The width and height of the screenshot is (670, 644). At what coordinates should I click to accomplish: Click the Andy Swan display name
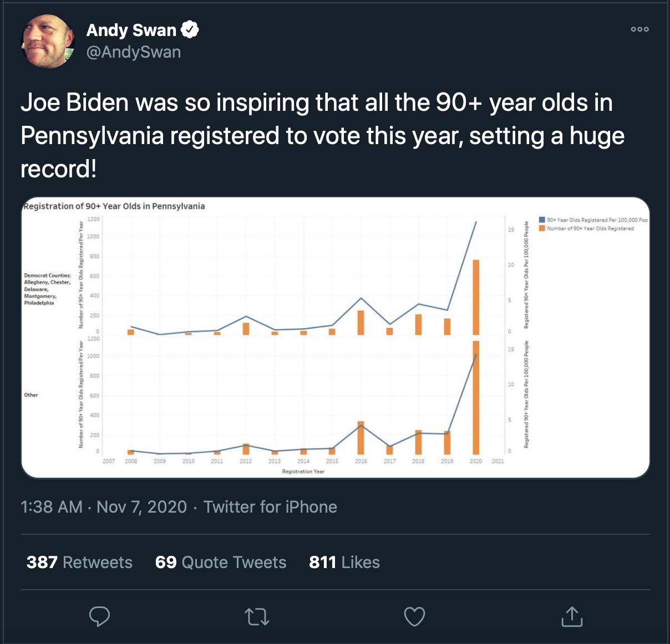tap(131, 30)
